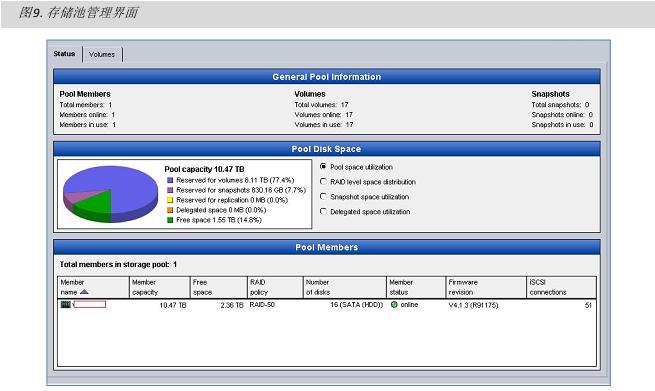
Task: Select Pool space utilization radio button
Action: point(323,167)
